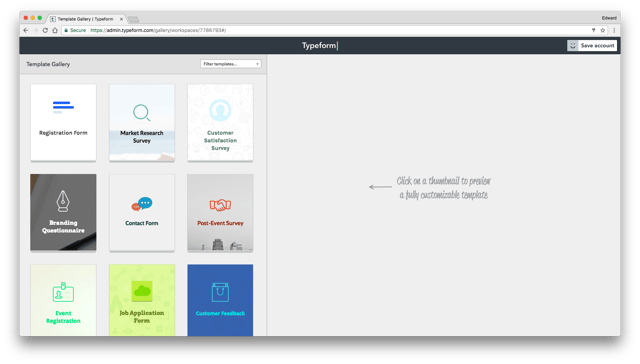
Task: Click the browser forward arrow
Action: 36,30
